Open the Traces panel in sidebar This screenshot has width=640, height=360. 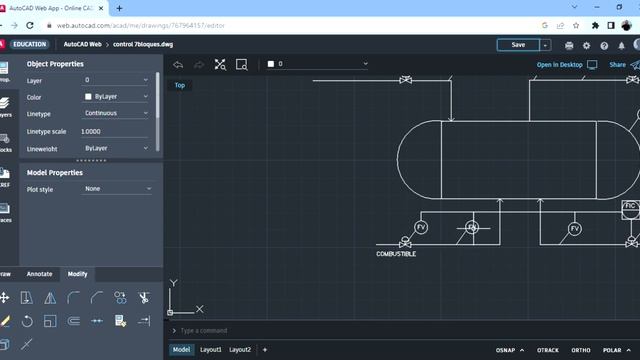(5, 213)
